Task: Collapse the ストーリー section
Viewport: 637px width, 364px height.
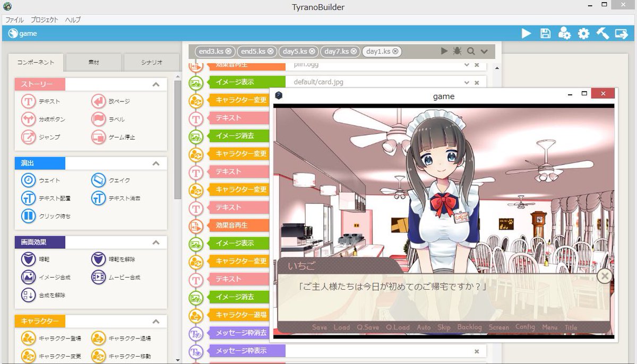Action: [156, 84]
